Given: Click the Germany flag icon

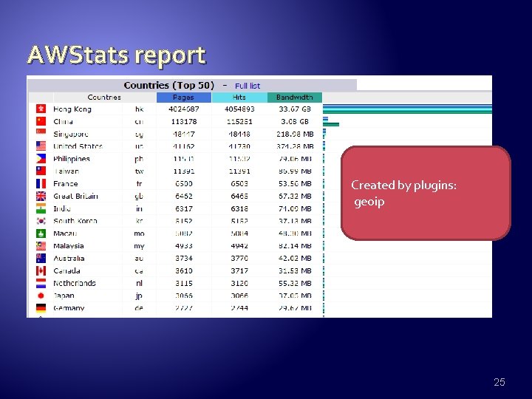Looking at the screenshot, I should [x=41, y=307].
